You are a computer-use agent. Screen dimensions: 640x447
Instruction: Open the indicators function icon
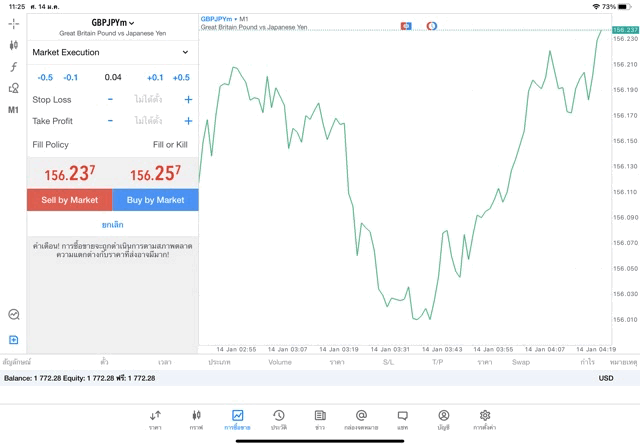pos(13,67)
